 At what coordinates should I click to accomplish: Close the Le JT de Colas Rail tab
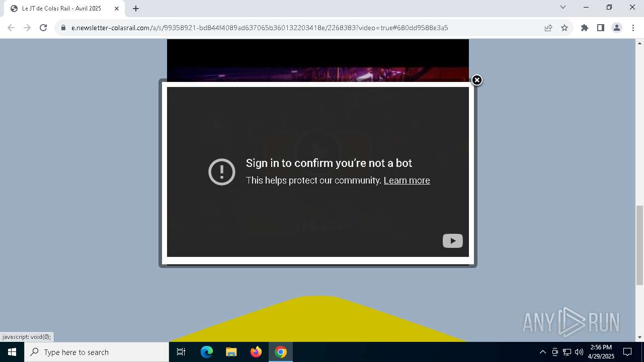tap(116, 9)
